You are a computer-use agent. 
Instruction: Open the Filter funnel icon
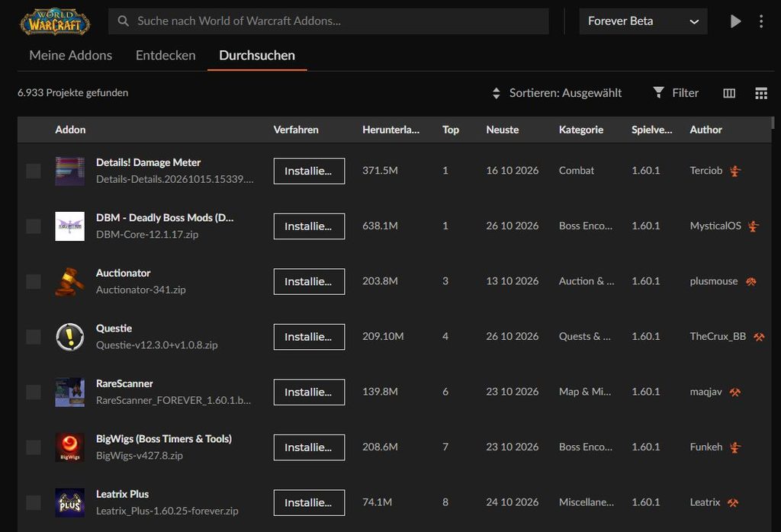[658, 92]
